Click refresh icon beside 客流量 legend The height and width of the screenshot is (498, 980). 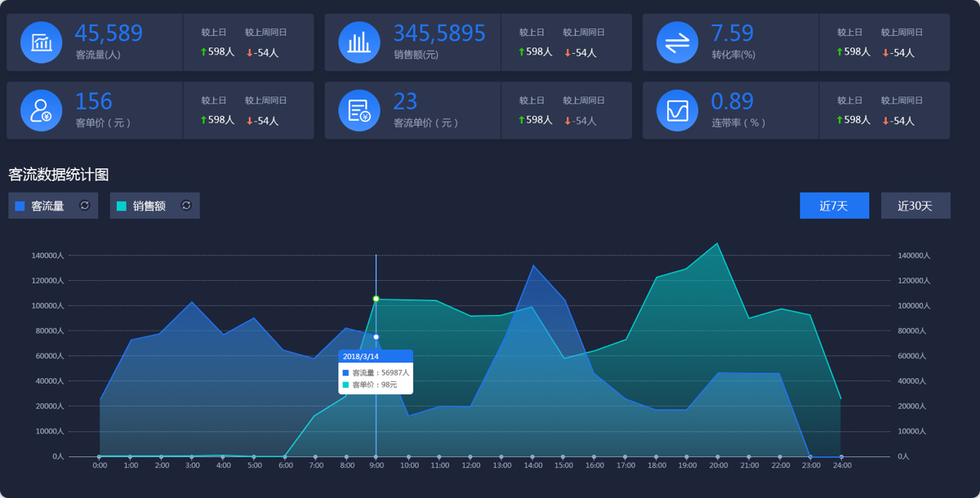pos(84,206)
